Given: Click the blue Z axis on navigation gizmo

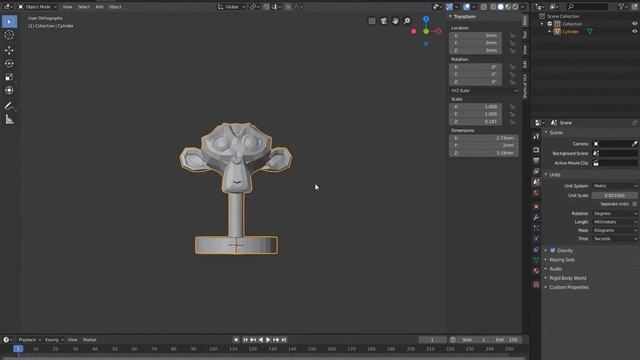Looking at the screenshot, I should click(x=426, y=19).
